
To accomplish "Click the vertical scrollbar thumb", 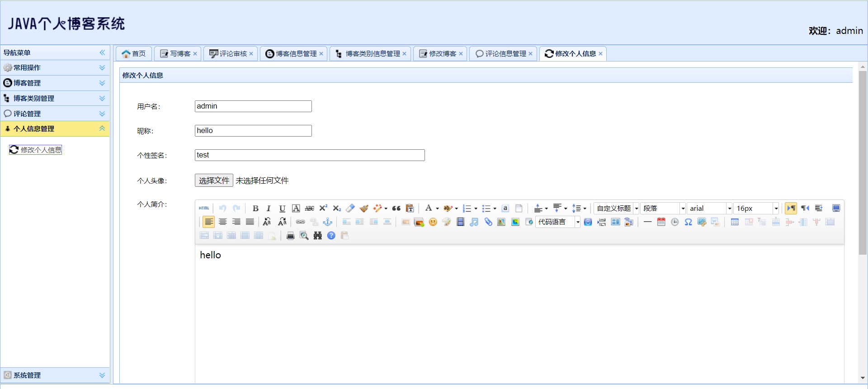I will coord(863,163).
